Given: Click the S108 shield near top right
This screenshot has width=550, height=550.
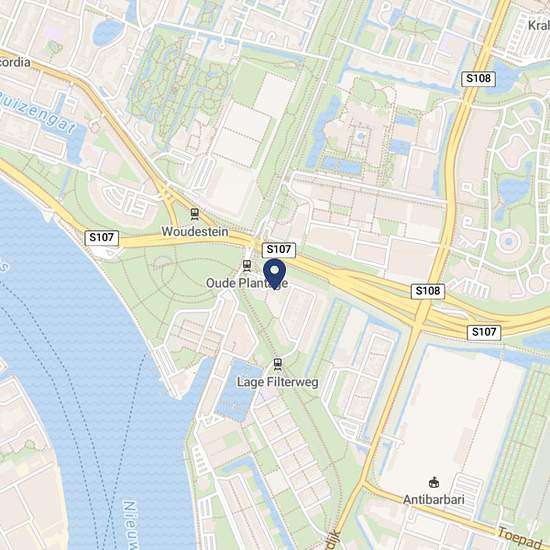Looking at the screenshot, I should click(478, 78).
